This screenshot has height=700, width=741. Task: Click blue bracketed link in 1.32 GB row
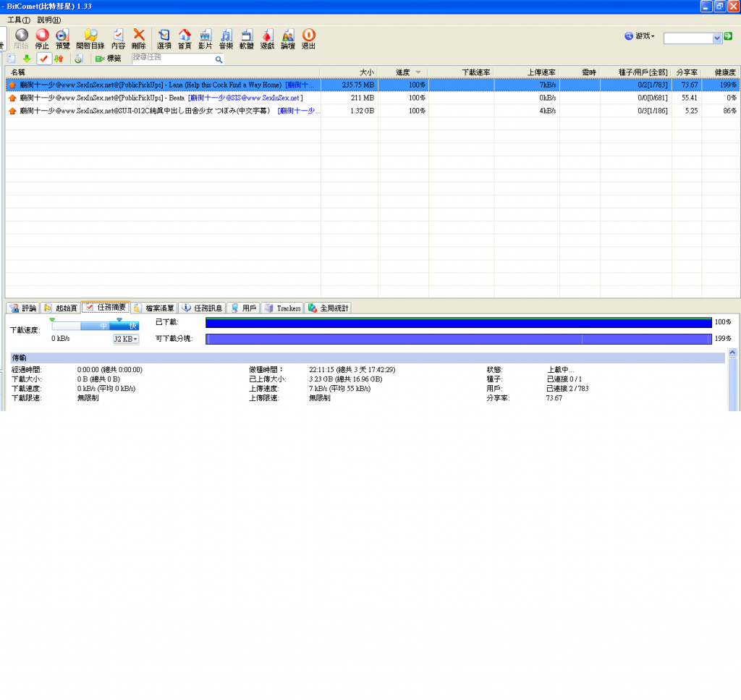click(298, 111)
